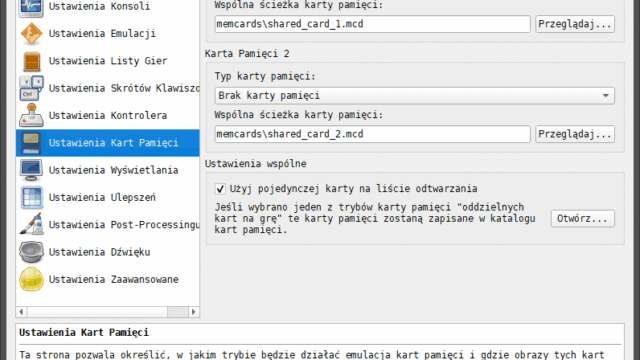
Task: Select the Ustawienia Emulacji icon
Action: coord(31,33)
